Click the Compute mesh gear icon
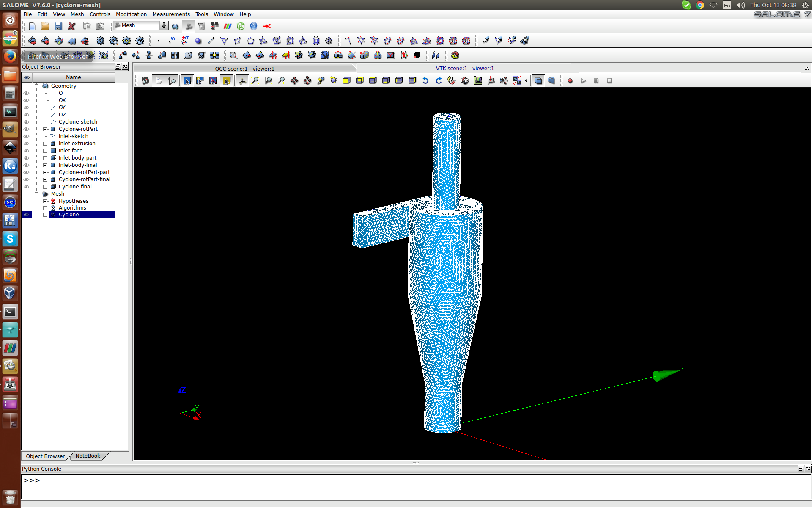Screen dimensions: 812x508 (100, 41)
